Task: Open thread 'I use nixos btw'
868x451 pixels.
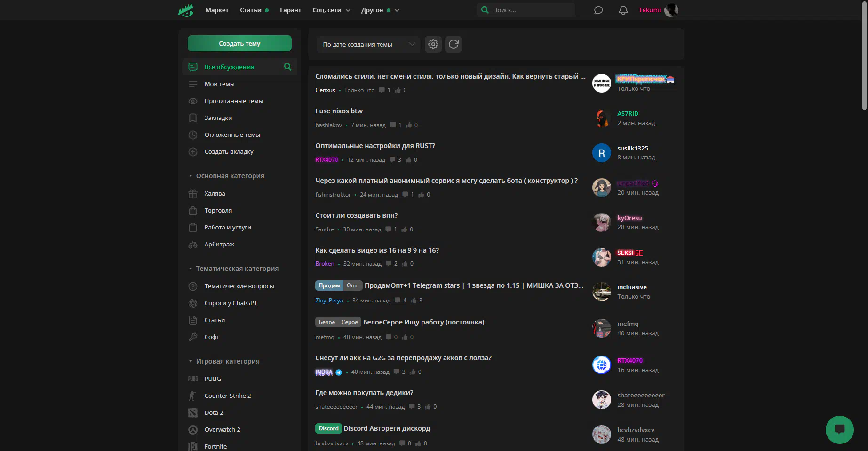Action: tap(339, 111)
